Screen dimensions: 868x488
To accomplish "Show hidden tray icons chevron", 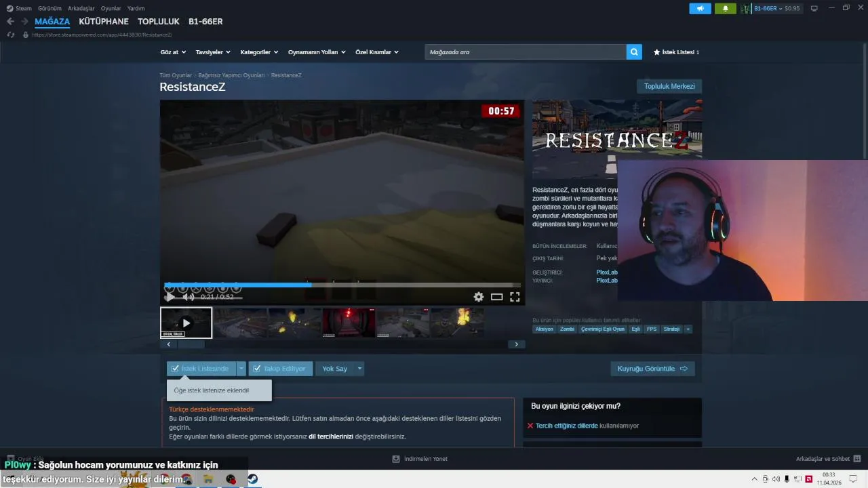I will tap(756, 479).
